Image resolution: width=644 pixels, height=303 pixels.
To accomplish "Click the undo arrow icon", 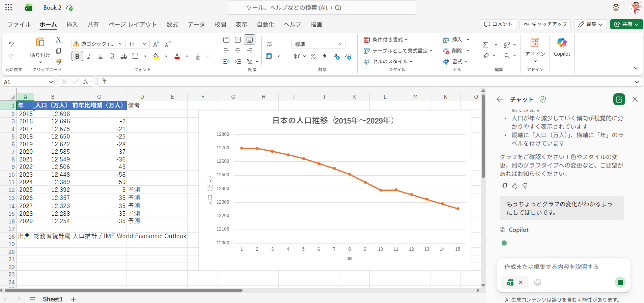I will (x=11, y=44).
